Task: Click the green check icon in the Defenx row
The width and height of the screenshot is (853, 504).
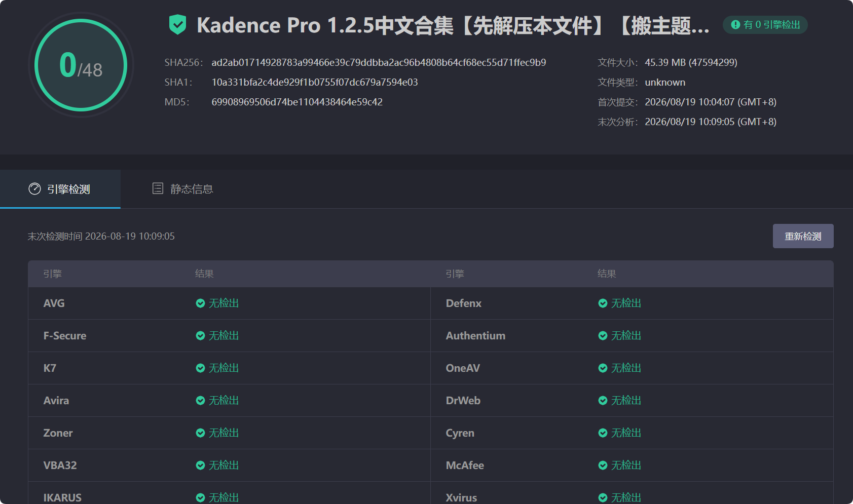Action: click(603, 303)
